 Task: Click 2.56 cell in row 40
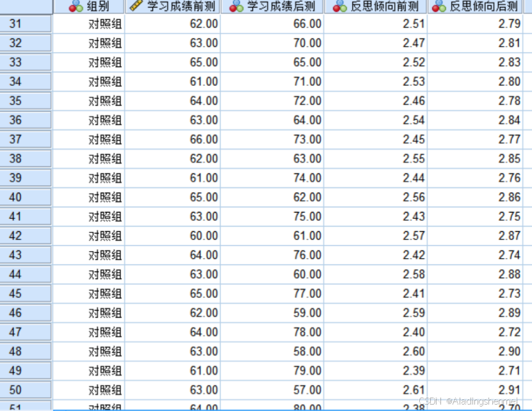click(376, 197)
